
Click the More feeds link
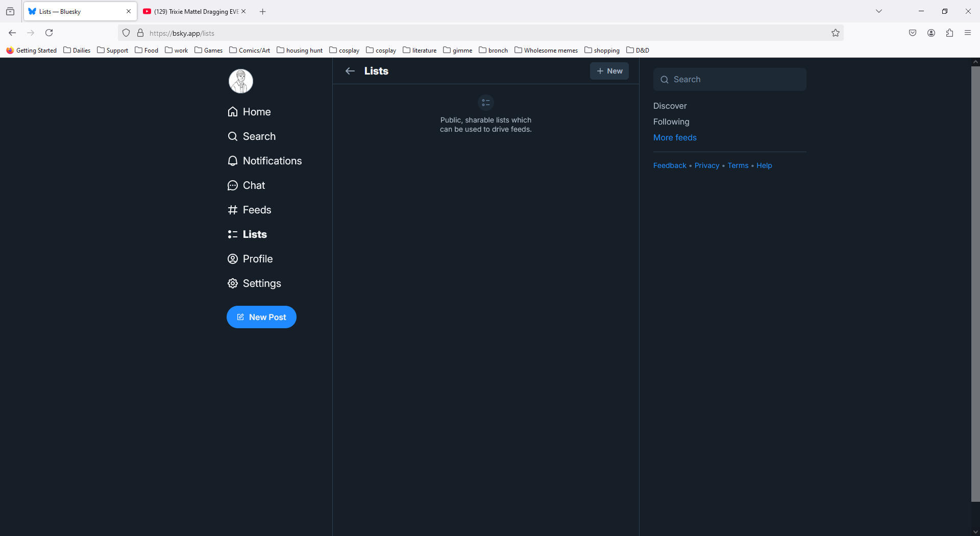click(x=675, y=137)
